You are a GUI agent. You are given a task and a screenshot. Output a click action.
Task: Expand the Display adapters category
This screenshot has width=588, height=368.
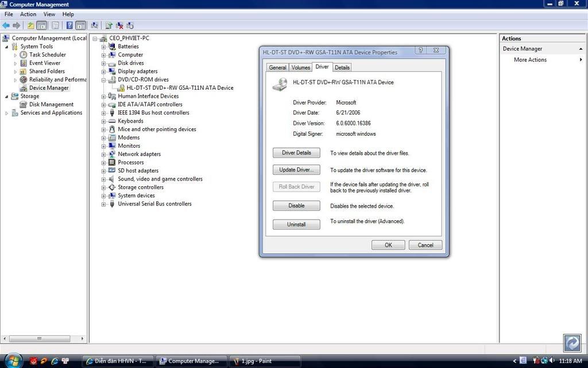click(x=103, y=71)
